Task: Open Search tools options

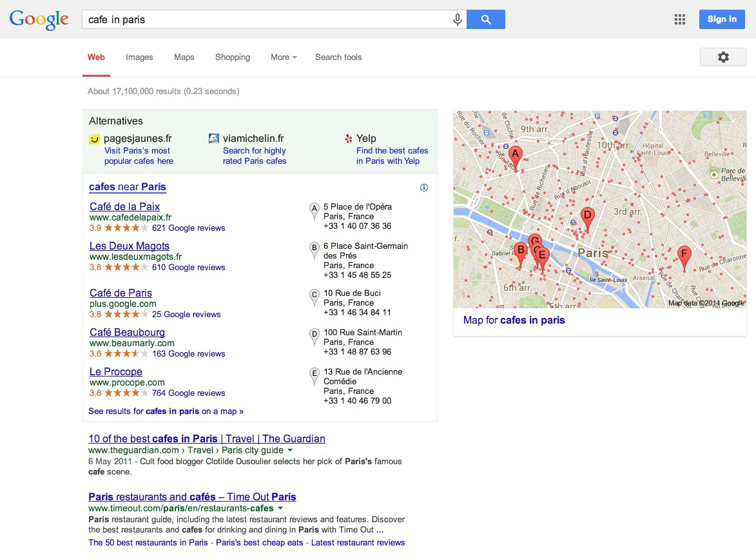Action: 338,57
